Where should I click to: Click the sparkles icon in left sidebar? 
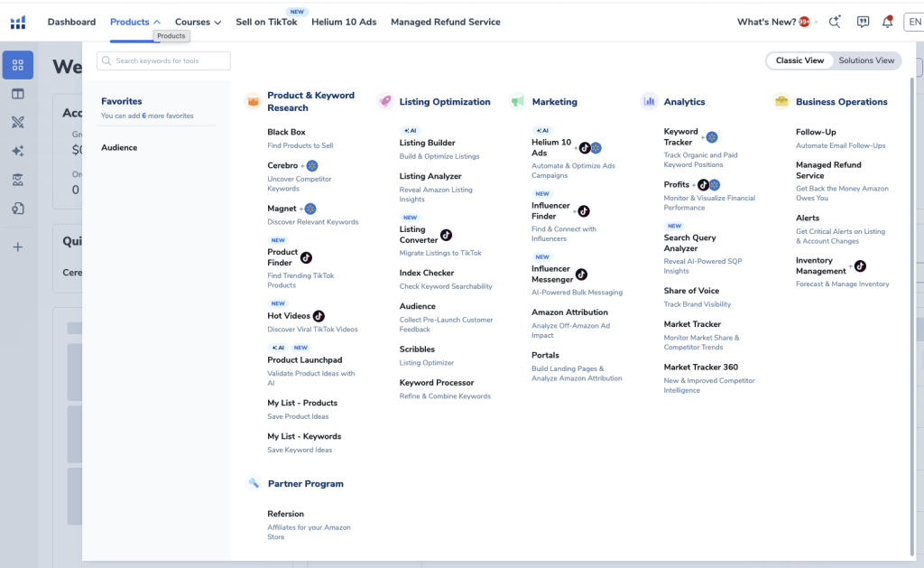[18, 151]
